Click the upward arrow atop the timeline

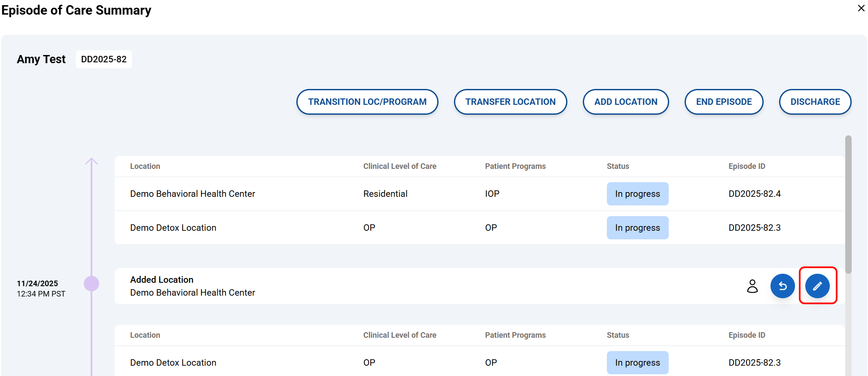pyautogui.click(x=91, y=162)
